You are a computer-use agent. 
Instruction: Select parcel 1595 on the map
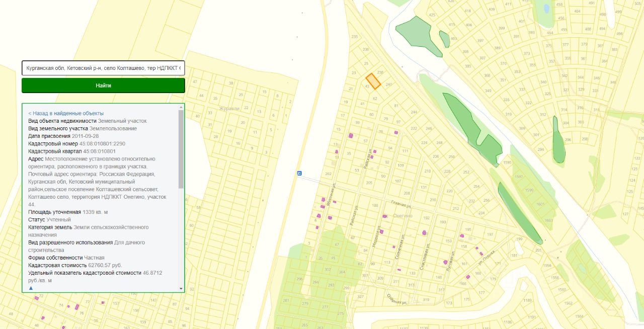(x=507, y=162)
